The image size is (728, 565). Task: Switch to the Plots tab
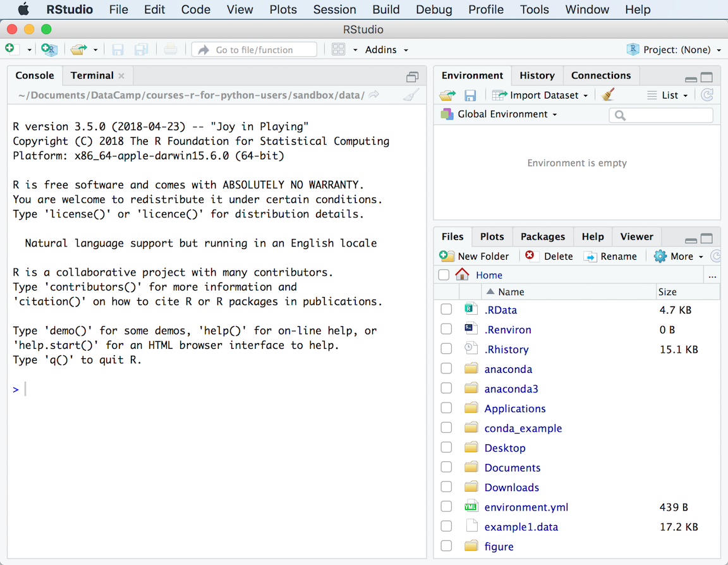[492, 237]
